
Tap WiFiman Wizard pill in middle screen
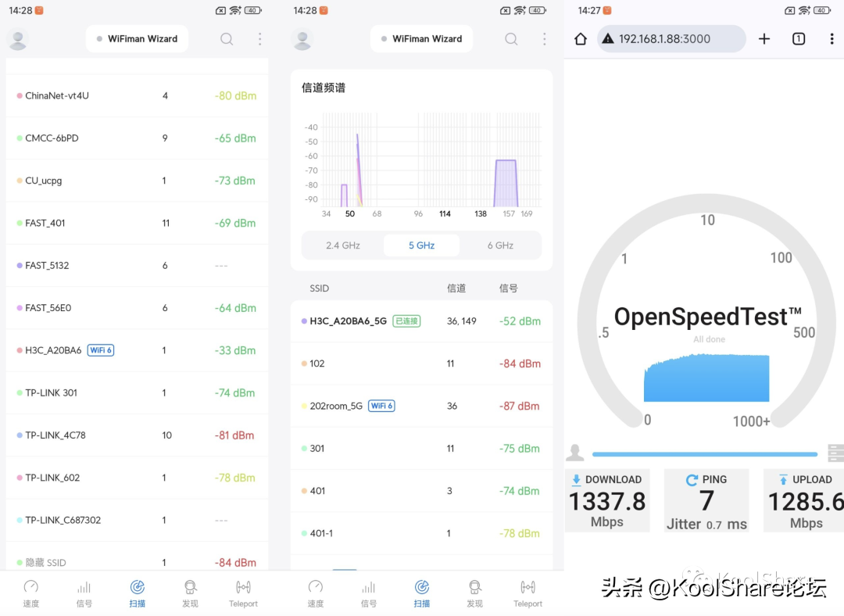point(421,39)
